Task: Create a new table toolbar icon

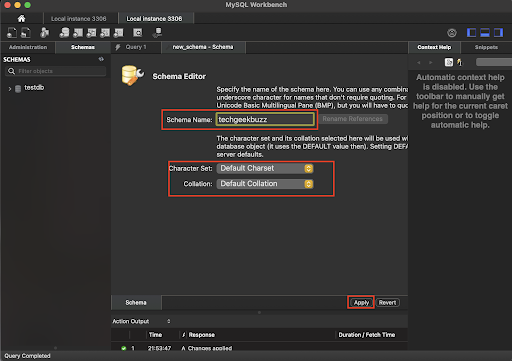Action: pos(78,33)
